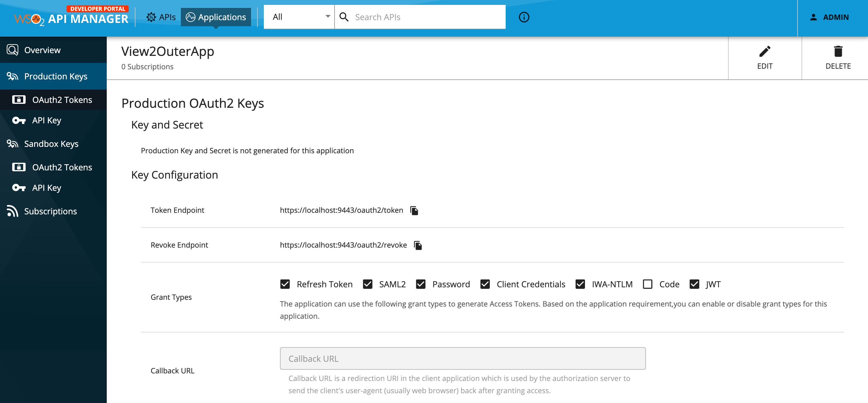This screenshot has width=868, height=403.
Task: Select Production Keys in the sidebar
Action: point(53,77)
